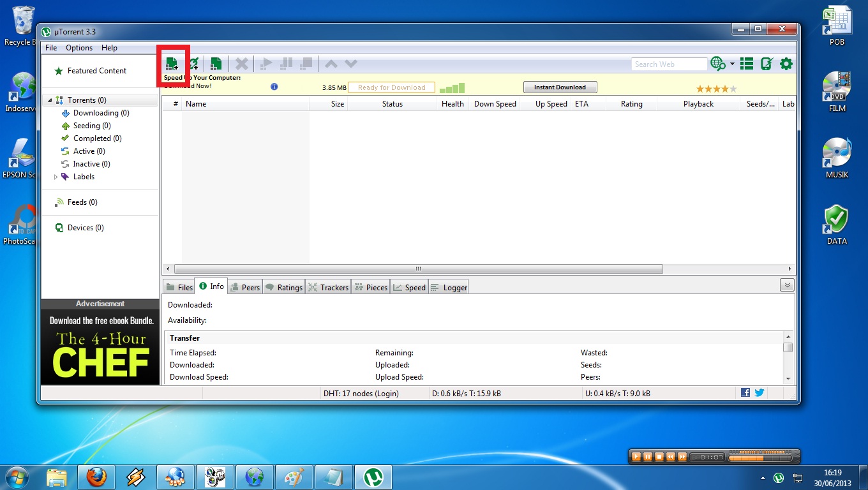Expand the Labels tree node
868x490 pixels.
pyautogui.click(x=56, y=177)
